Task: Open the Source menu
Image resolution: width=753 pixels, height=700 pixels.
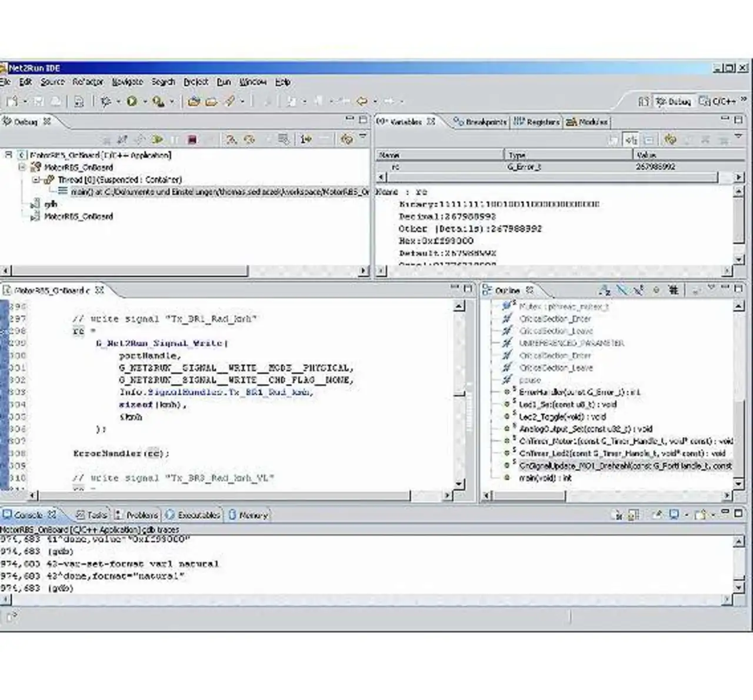Action: (52, 82)
